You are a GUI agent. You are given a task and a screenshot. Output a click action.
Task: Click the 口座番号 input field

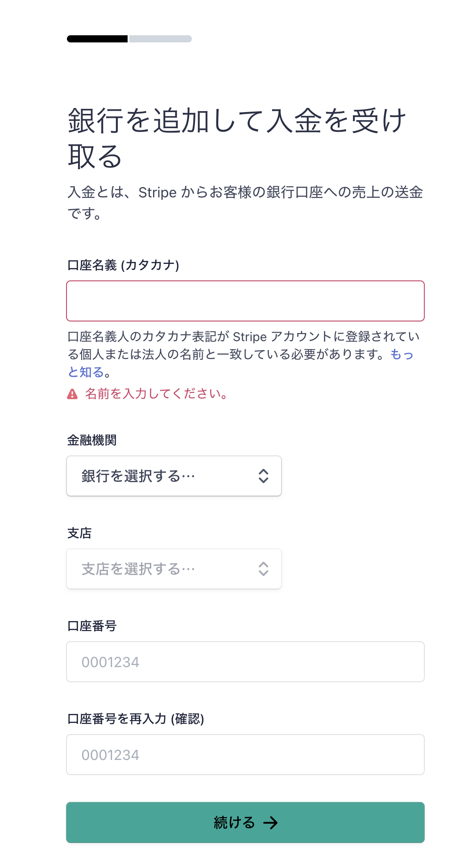245,662
